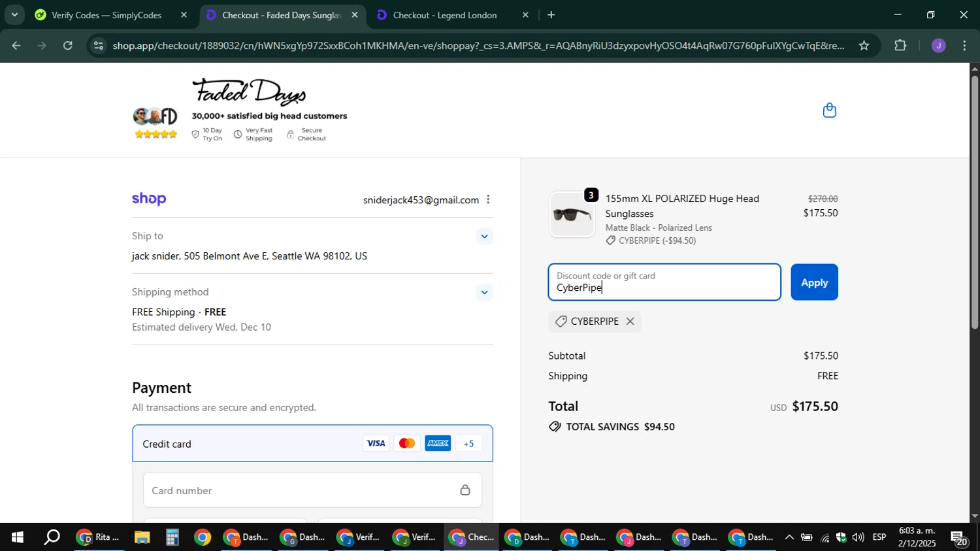Open Windows taskbar search
Screen dimensions: 980x551
coord(52,538)
